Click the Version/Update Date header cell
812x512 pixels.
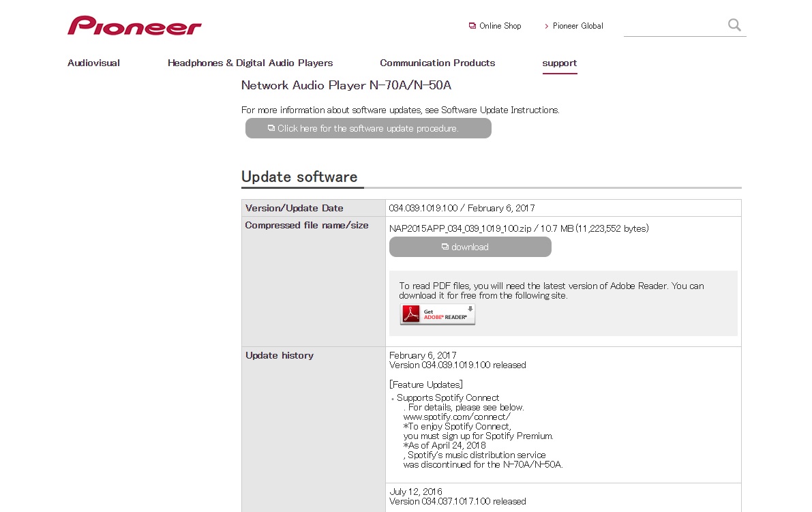[x=314, y=208]
